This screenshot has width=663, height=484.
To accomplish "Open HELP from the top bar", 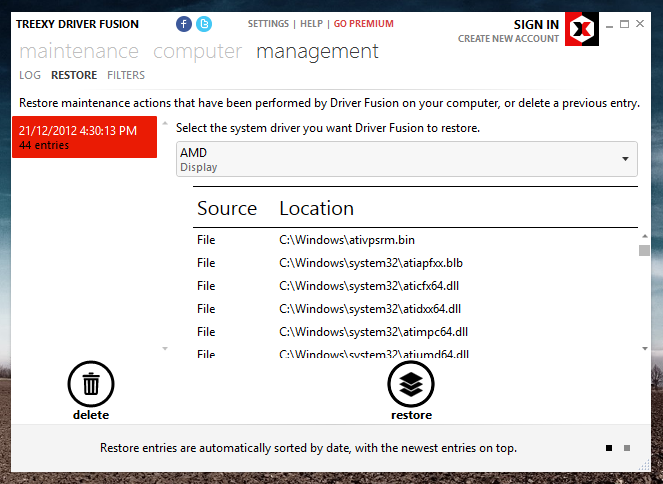I will (312, 24).
